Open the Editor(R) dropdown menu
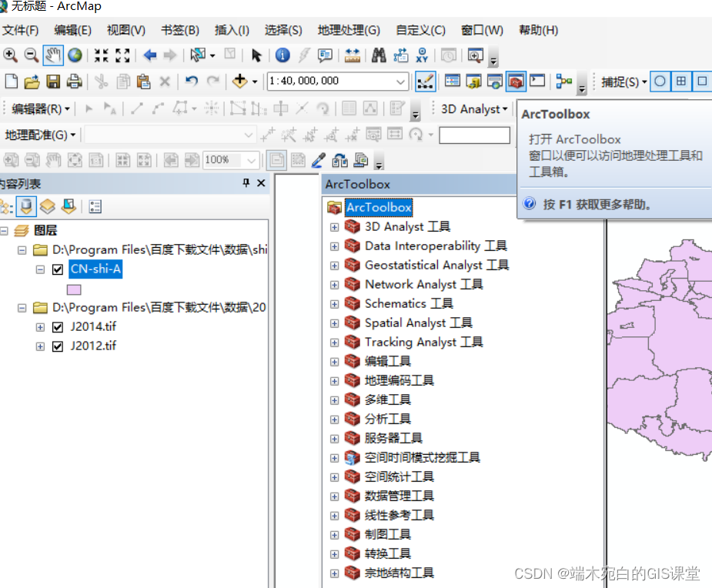This screenshot has width=712, height=588. (x=41, y=109)
